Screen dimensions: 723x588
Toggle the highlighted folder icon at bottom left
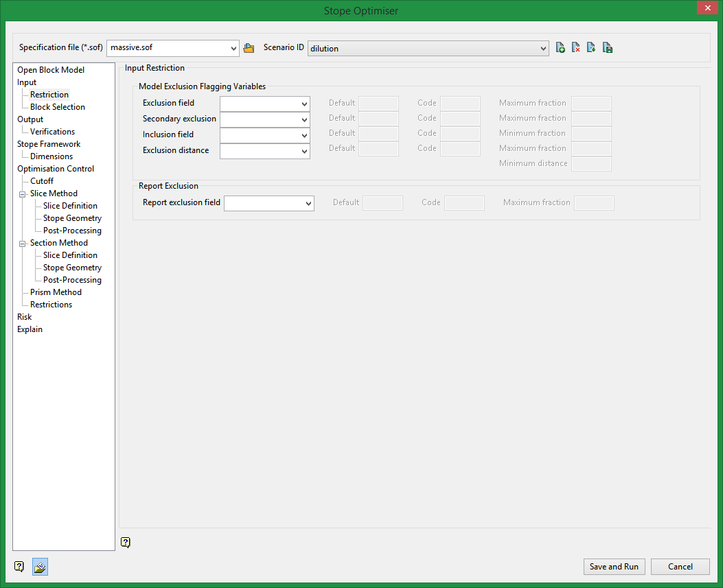tap(40, 567)
